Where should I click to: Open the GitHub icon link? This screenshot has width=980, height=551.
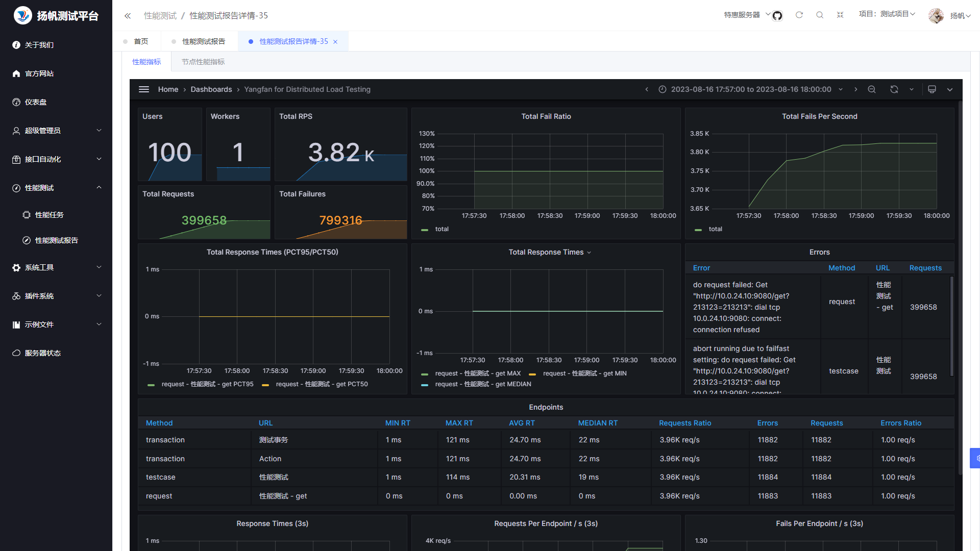tap(777, 16)
